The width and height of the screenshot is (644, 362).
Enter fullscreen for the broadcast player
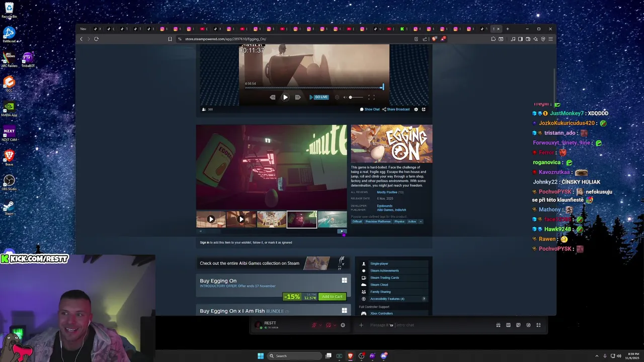point(371,97)
